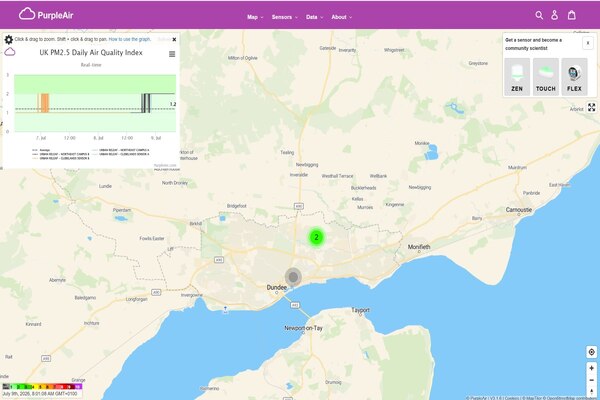Click the map timestamp text July 9th
The height and width of the screenshot is (400, 600).
tap(40, 393)
